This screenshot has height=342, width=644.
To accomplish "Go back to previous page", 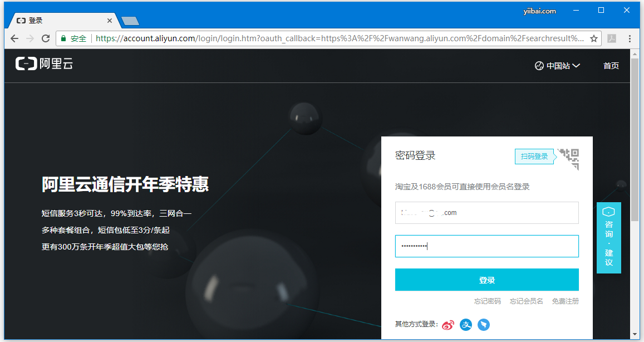I will click(14, 38).
